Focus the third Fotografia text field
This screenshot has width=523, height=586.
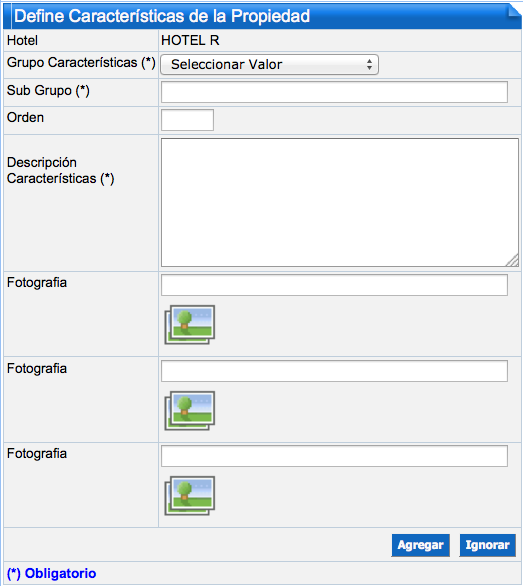(334, 456)
